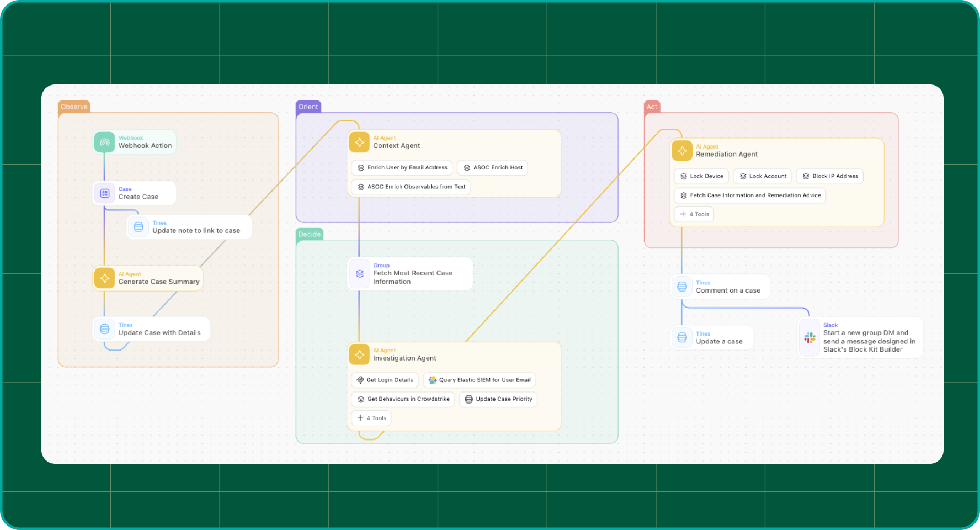The image size is (980, 530).
Task: Click the Get Login Details tool icon
Action: click(x=360, y=380)
